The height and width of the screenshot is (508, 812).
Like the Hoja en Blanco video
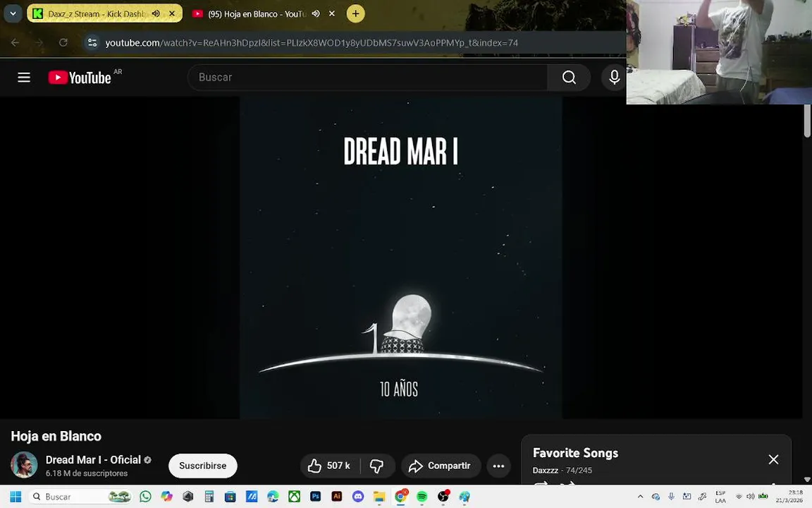pos(330,466)
